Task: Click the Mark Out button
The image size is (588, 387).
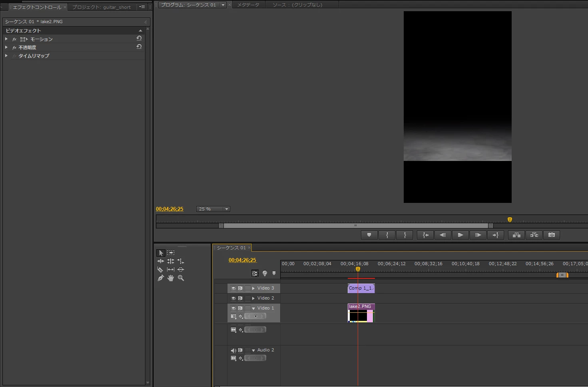Action: pyautogui.click(x=405, y=235)
